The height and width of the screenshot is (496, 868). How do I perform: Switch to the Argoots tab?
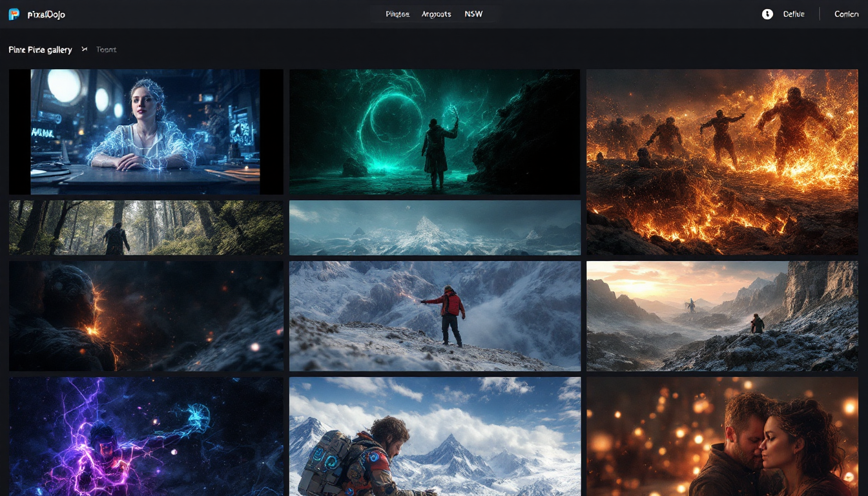pyautogui.click(x=436, y=14)
